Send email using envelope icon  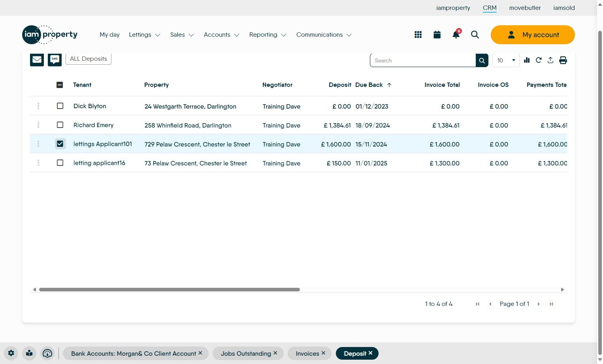pyautogui.click(x=37, y=59)
